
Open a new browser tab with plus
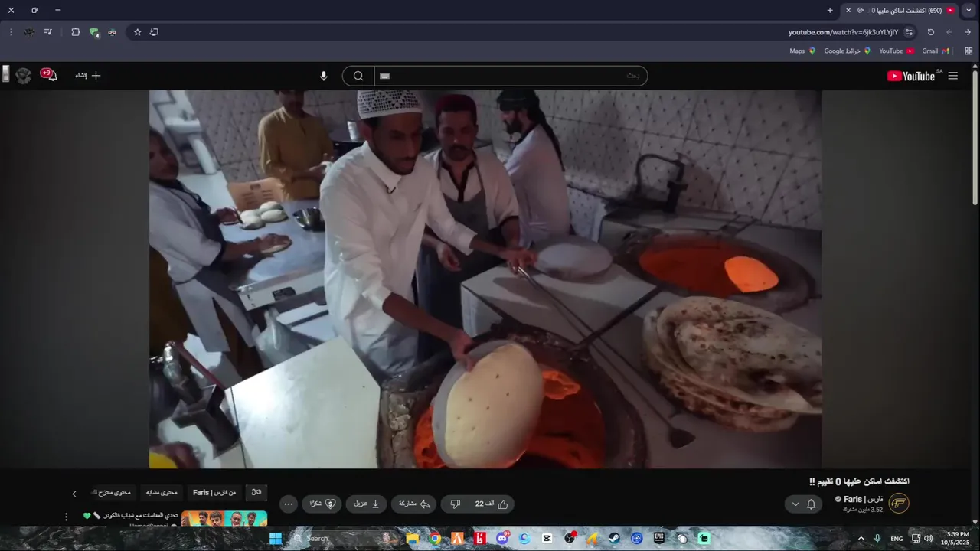click(x=830, y=11)
